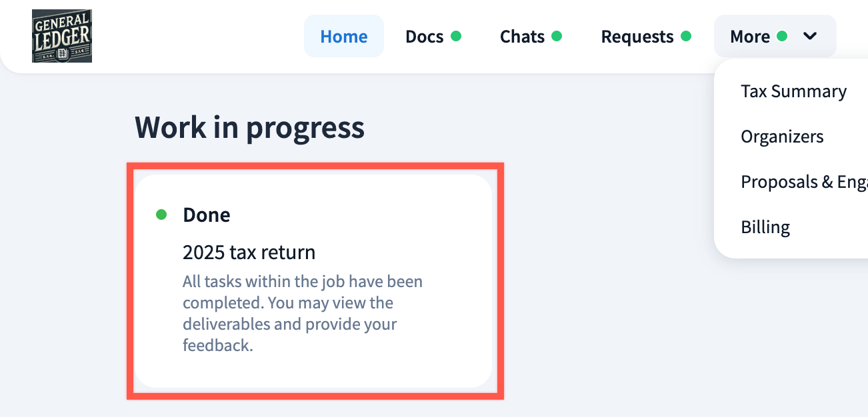Switch to the Chats tab

(522, 37)
